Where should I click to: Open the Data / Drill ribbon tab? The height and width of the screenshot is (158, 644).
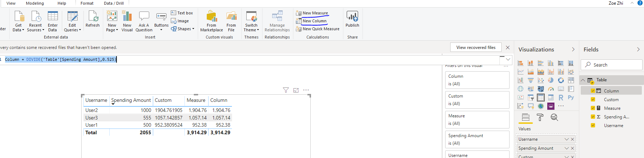(114, 3)
